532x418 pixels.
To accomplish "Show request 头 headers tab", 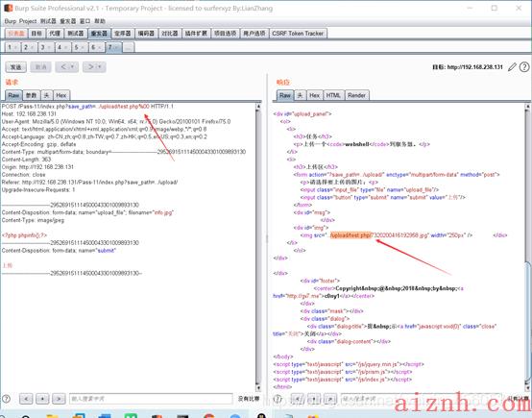I will point(46,95).
